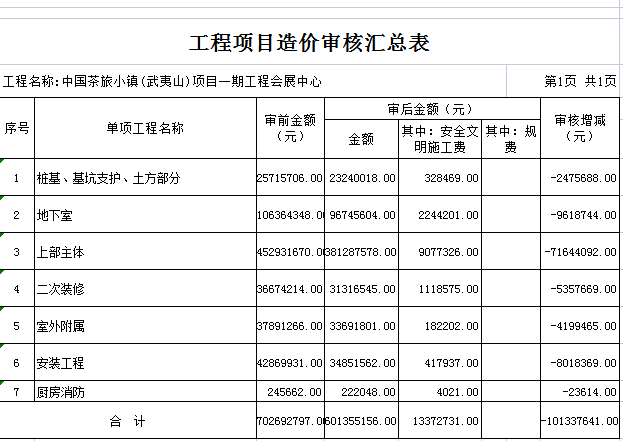Select row 桩基、基坑支护、土方部分 name cell

point(145,177)
